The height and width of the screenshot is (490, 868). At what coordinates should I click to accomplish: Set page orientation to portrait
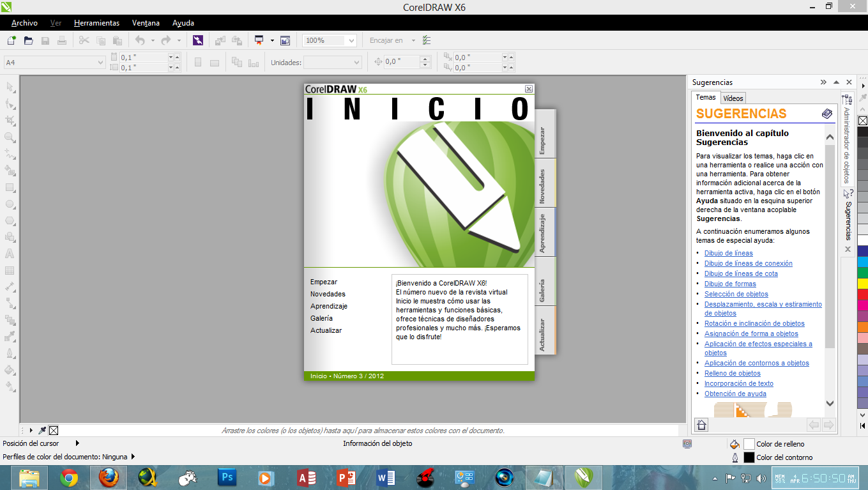198,62
